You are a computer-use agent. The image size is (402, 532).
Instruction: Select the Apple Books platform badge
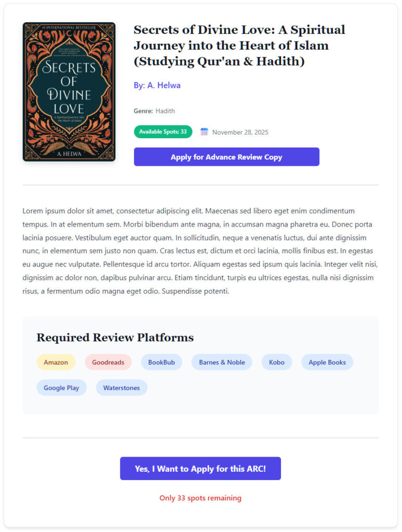point(327,362)
